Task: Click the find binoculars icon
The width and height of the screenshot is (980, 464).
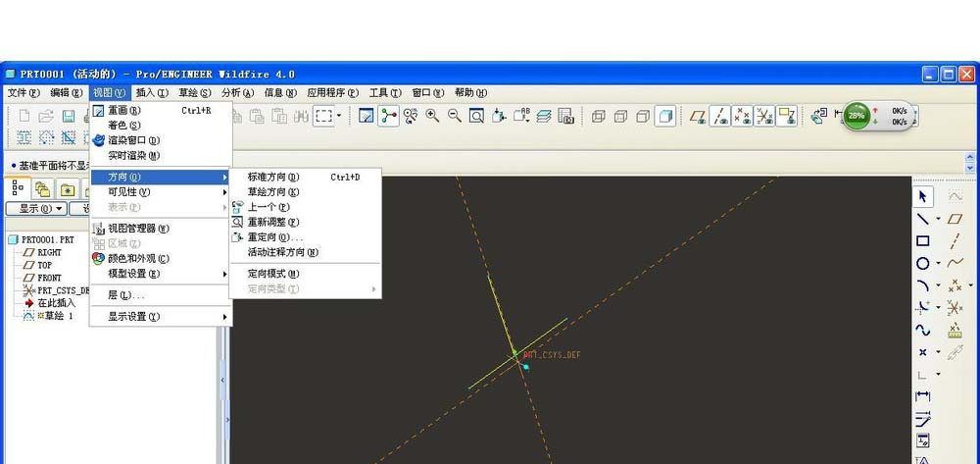Action: coord(301,116)
